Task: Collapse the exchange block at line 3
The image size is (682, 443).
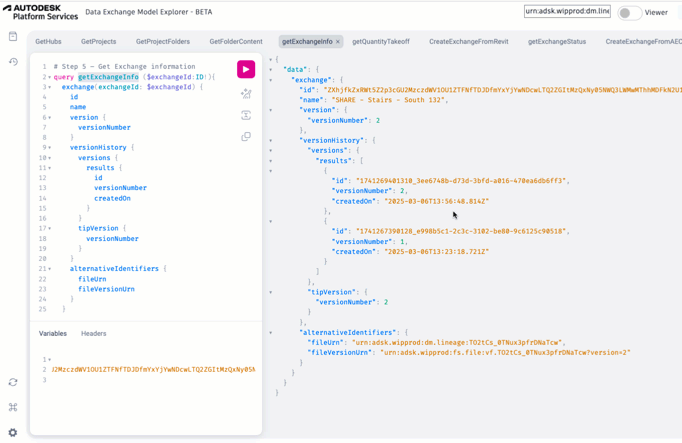Action: pyautogui.click(x=50, y=87)
